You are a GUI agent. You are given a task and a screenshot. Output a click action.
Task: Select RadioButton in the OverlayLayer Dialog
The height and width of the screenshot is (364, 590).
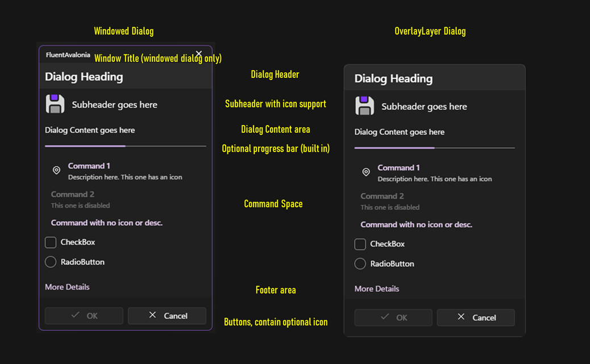pyautogui.click(x=360, y=263)
